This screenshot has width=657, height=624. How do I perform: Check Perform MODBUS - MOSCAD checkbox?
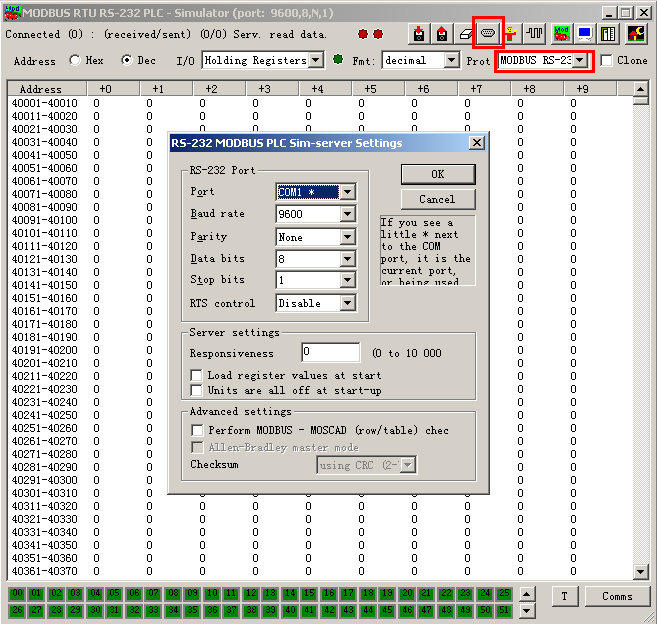click(197, 430)
